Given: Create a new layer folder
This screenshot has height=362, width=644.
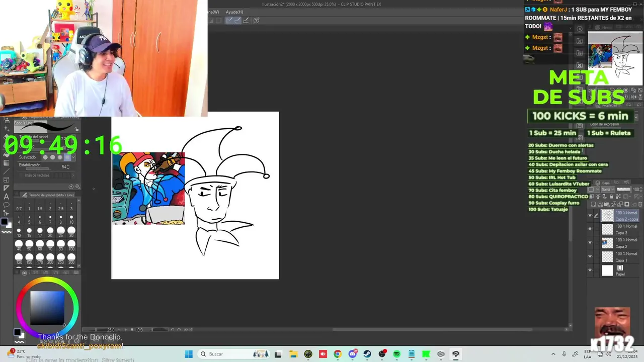Looking at the screenshot, I should (x=607, y=204).
